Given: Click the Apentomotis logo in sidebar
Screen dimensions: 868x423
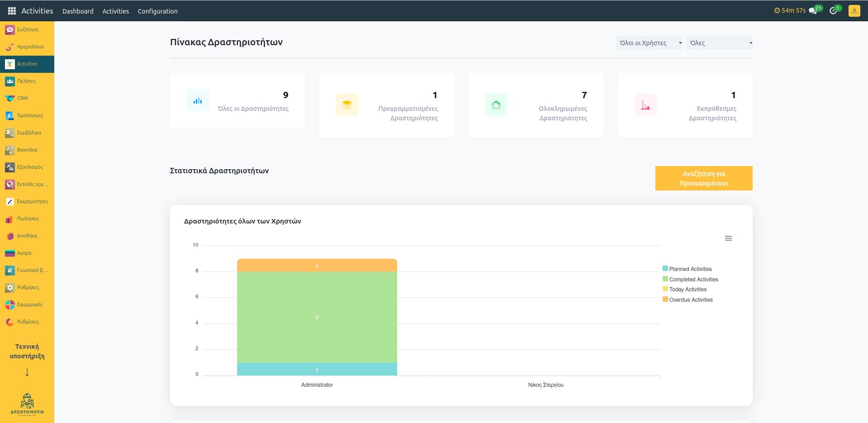Looking at the screenshot, I should [27, 404].
